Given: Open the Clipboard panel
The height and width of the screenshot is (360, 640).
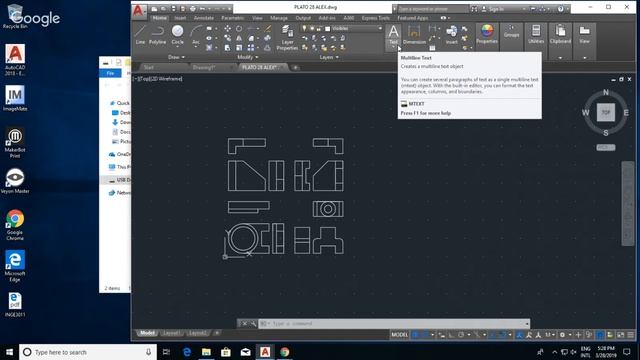Looking at the screenshot, I should [560, 34].
